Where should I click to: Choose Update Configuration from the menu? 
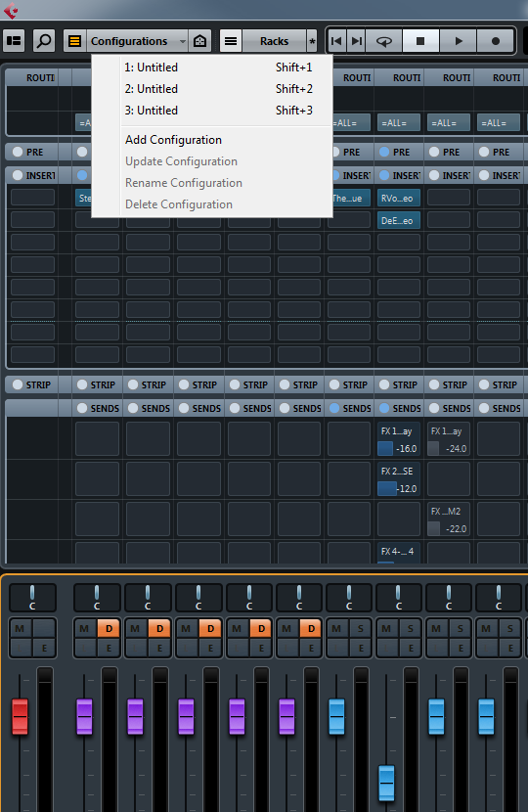click(212, 161)
